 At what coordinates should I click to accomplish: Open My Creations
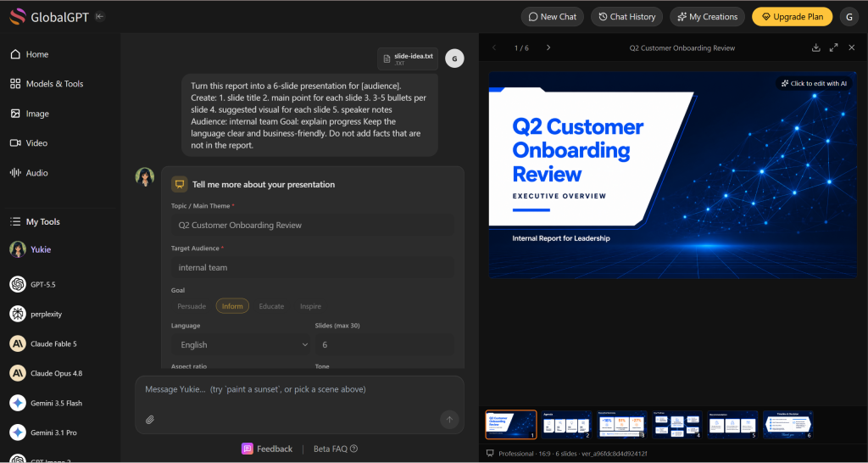(708, 17)
